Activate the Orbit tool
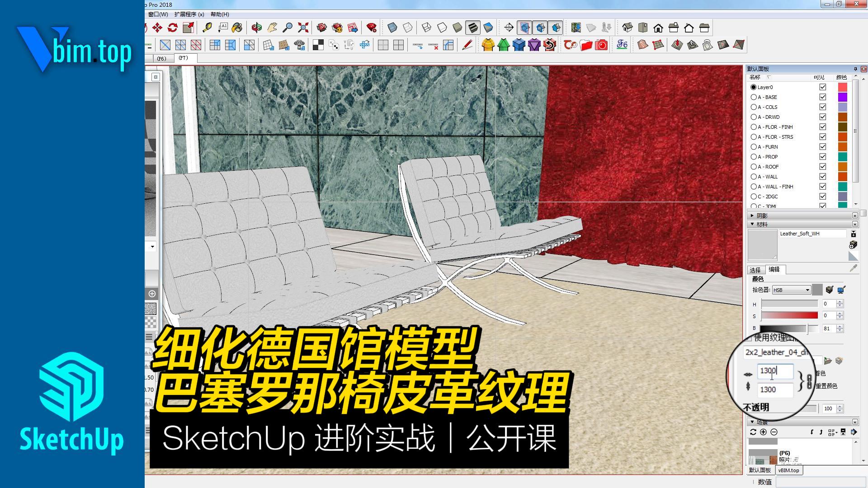Viewport: 868px width, 488px height. pos(256,28)
